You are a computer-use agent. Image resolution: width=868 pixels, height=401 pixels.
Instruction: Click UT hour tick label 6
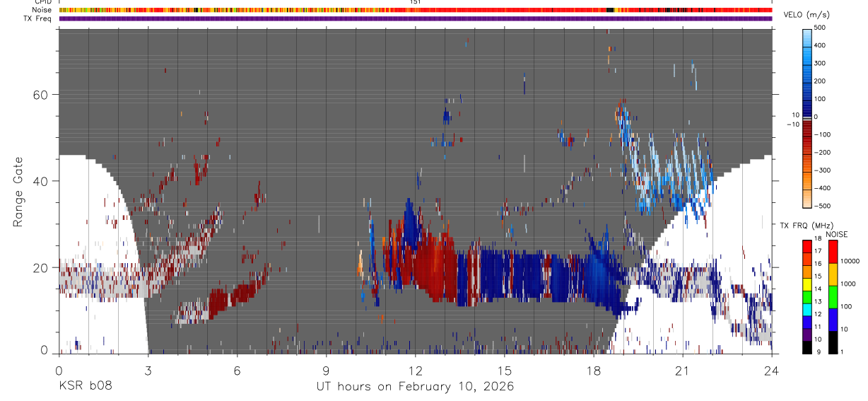point(237,370)
